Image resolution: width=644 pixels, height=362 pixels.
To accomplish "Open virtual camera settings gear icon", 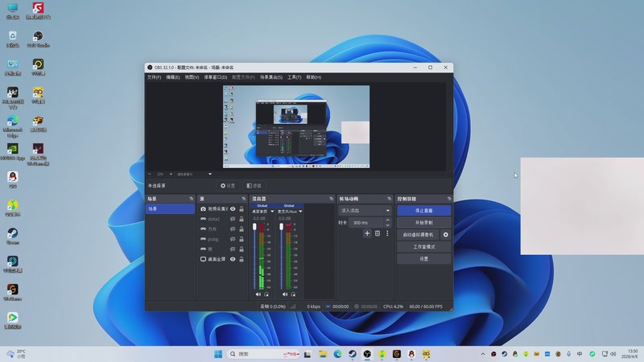I will point(446,235).
